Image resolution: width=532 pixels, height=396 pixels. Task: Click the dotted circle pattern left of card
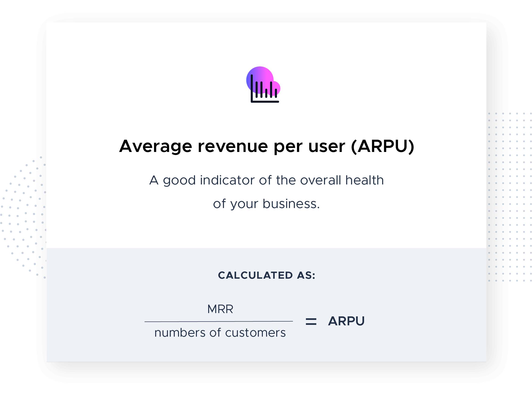[23, 217]
